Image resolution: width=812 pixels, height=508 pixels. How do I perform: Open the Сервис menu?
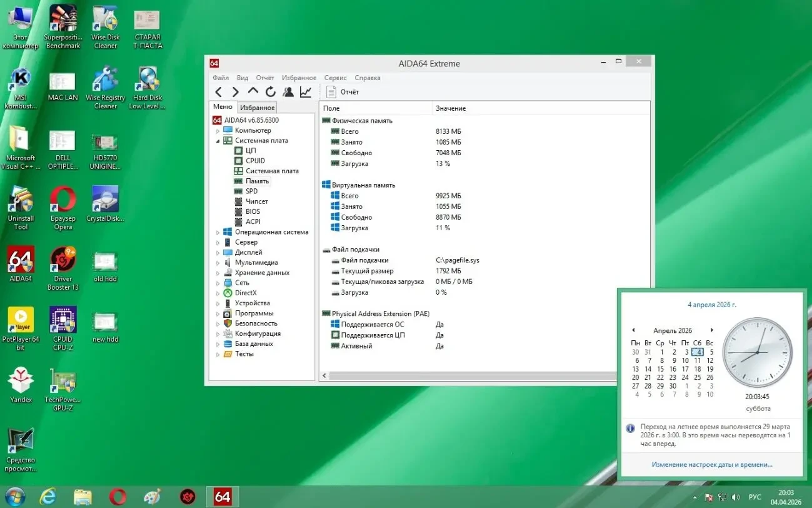click(x=335, y=78)
